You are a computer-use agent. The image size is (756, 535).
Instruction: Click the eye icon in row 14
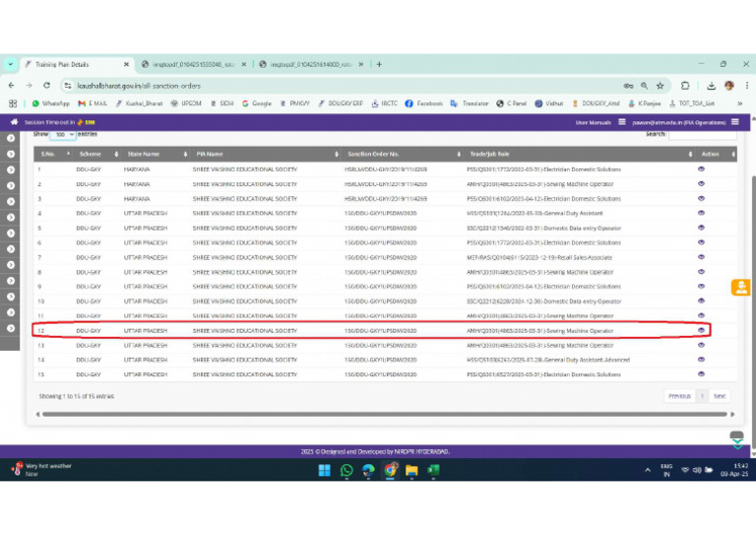pyautogui.click(x=701, y=360)
